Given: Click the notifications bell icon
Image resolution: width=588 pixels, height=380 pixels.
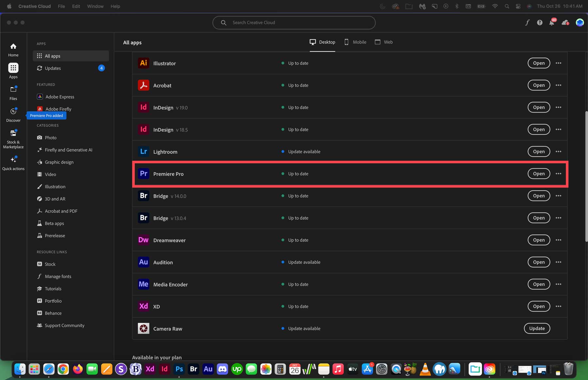Looking at the screenshot, I should coord(552,23).
